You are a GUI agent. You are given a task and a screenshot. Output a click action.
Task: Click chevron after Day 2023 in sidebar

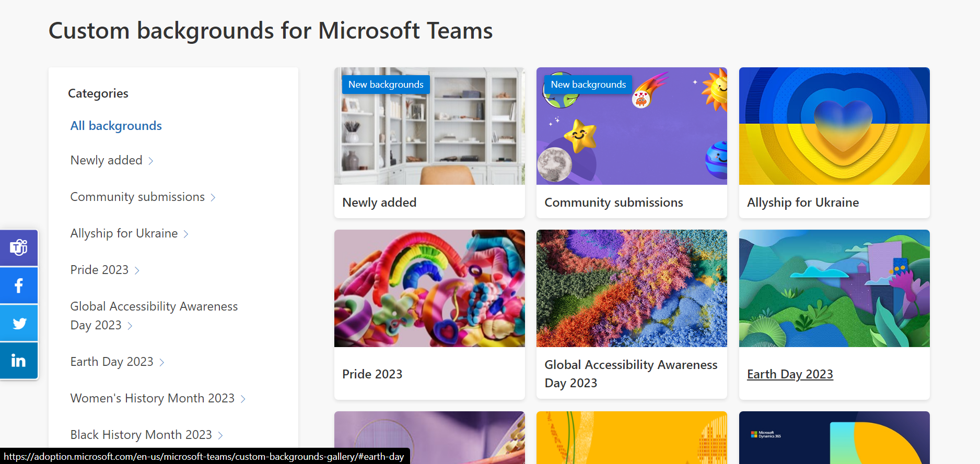point(130,326)
